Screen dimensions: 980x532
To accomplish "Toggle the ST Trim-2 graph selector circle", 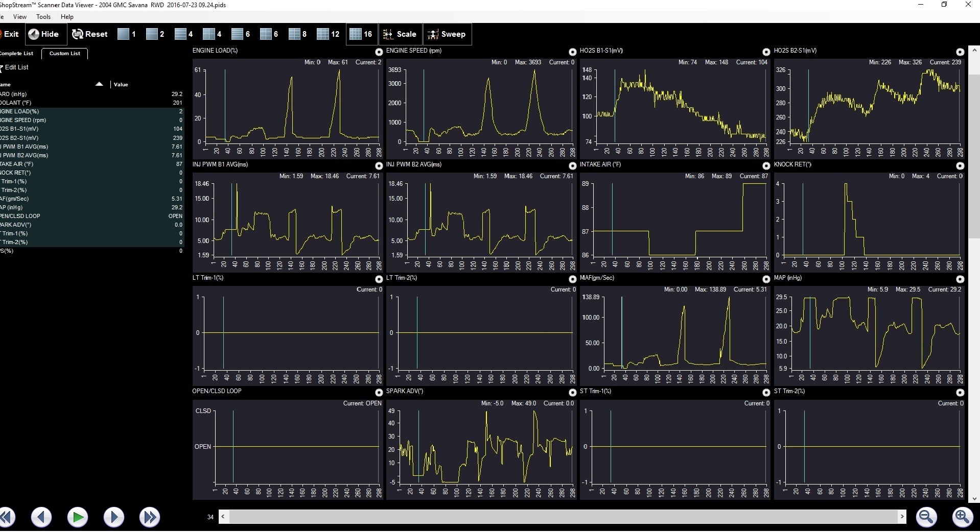I will click(x=960, y=393).
